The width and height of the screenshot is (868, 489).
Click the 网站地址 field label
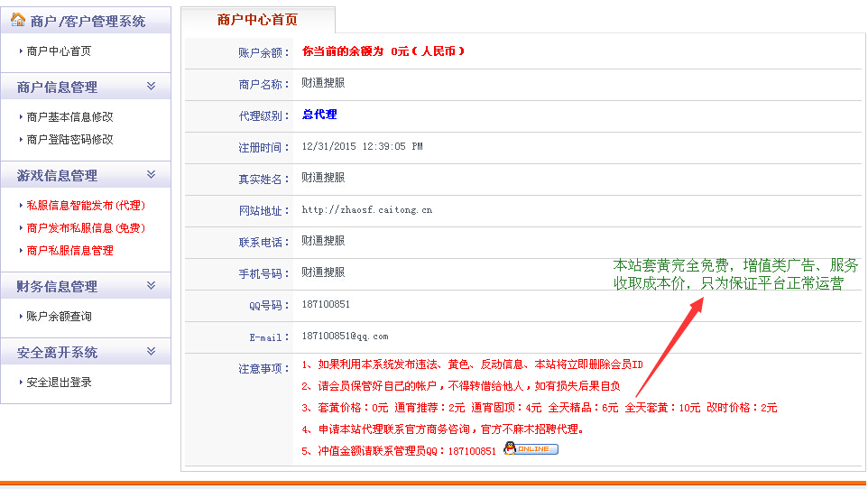(263, 210)
